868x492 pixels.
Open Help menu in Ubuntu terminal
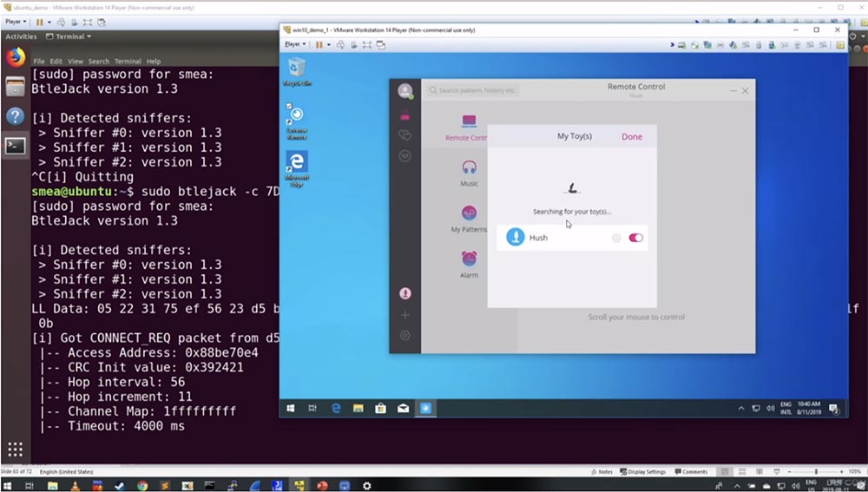pyautogui.click(x=154, y=62)
